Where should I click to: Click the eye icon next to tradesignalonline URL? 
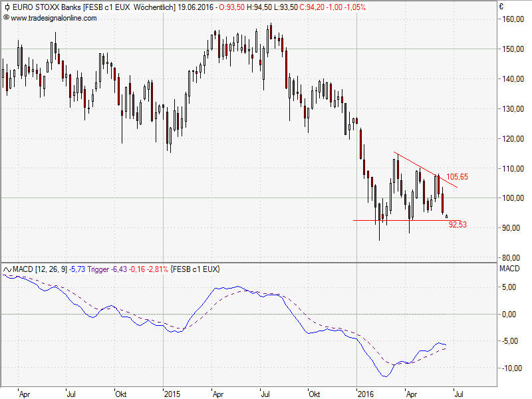[x=6, y=18]
